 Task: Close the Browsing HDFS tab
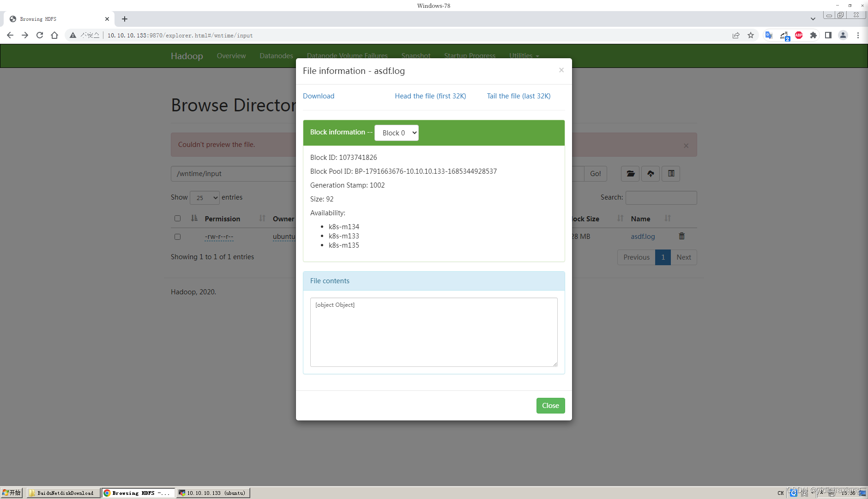click(x=107, y=19)
